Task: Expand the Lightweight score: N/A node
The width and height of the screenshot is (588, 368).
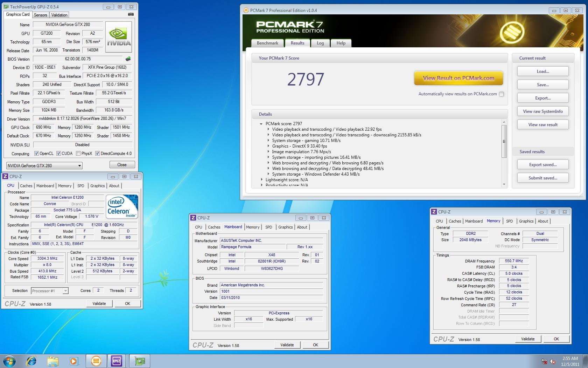Action: pos(261,180)
